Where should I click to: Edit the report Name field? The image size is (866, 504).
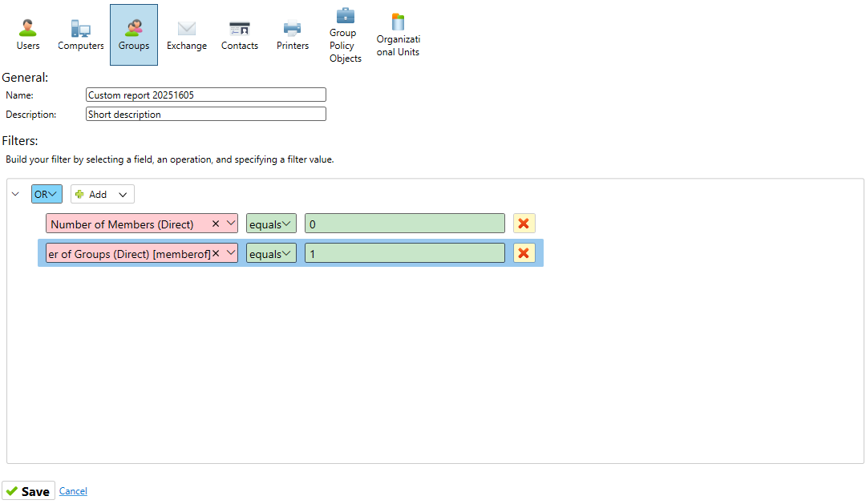[206, 95]
